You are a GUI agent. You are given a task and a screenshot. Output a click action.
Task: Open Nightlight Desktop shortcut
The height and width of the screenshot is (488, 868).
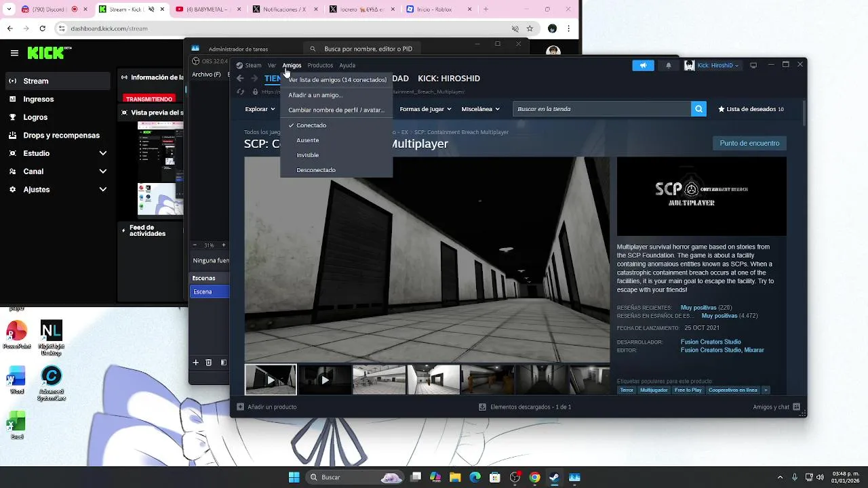click(52, 338)
